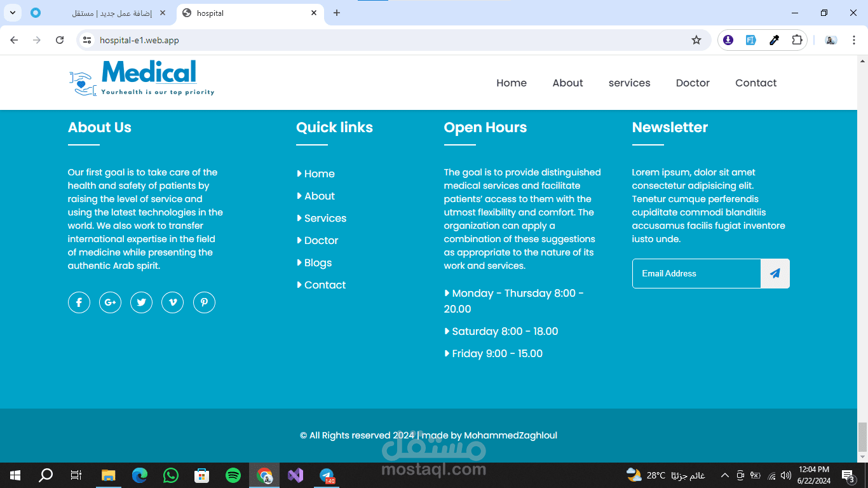Open the weather widget showing 28°C
The width and height of the screenshot is (868, 488).
[x=665, y=475]
